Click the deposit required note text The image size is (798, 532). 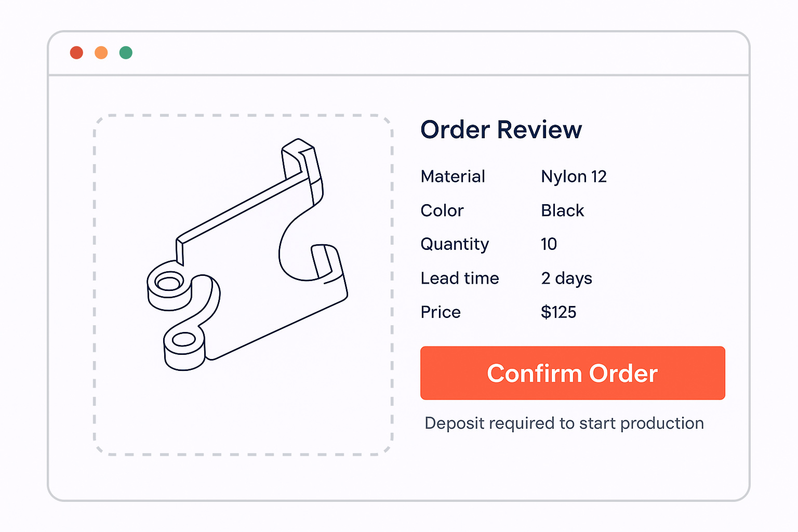tap(564, 423)
